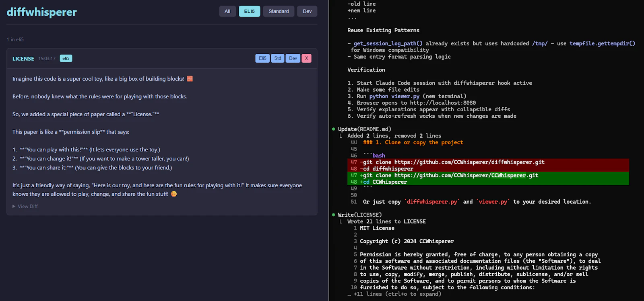
Task: Click the http://localhost:8080 URL text
Action: point(443,102)
